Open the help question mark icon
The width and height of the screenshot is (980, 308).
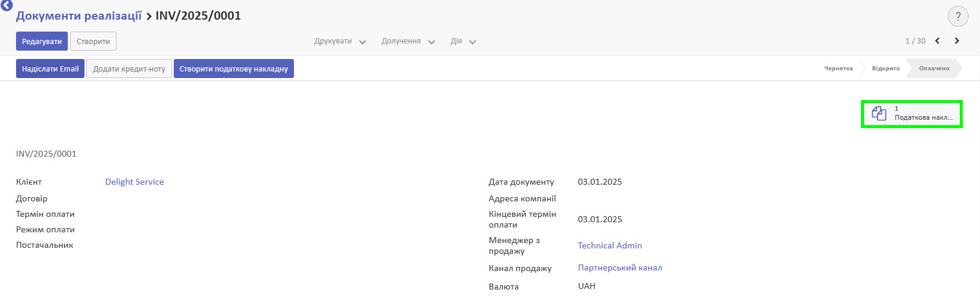958,17
